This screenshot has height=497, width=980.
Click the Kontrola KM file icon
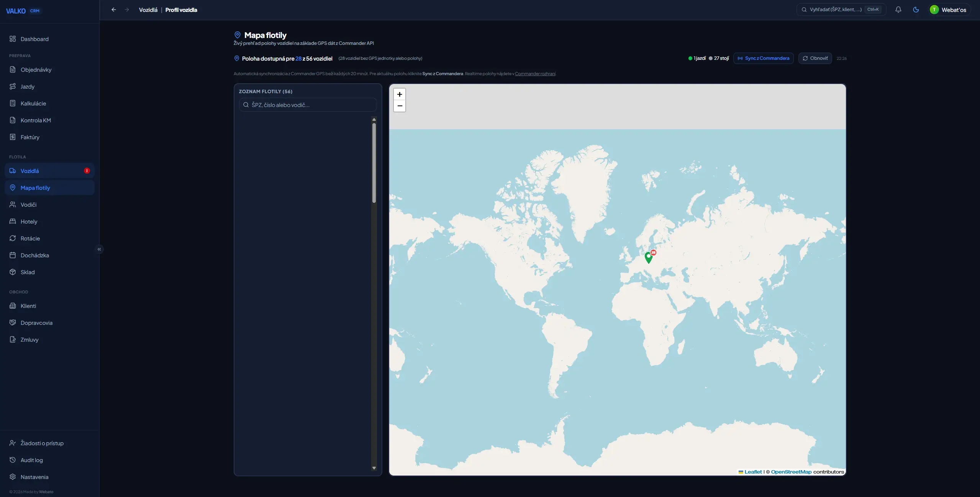[13, 120]
